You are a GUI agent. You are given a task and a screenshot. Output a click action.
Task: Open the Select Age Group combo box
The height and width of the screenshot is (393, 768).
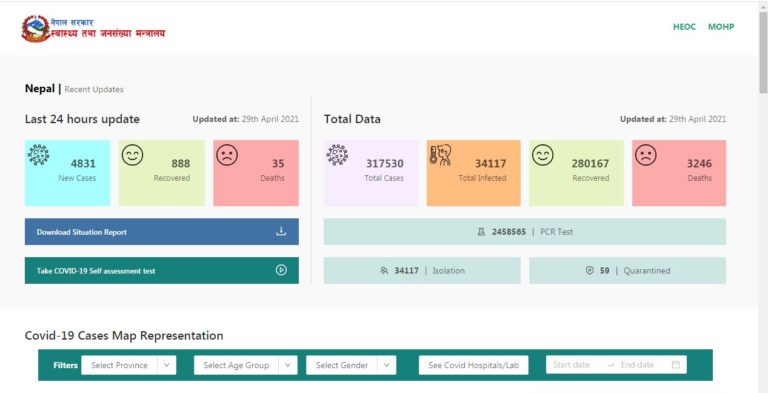point(245,365)
